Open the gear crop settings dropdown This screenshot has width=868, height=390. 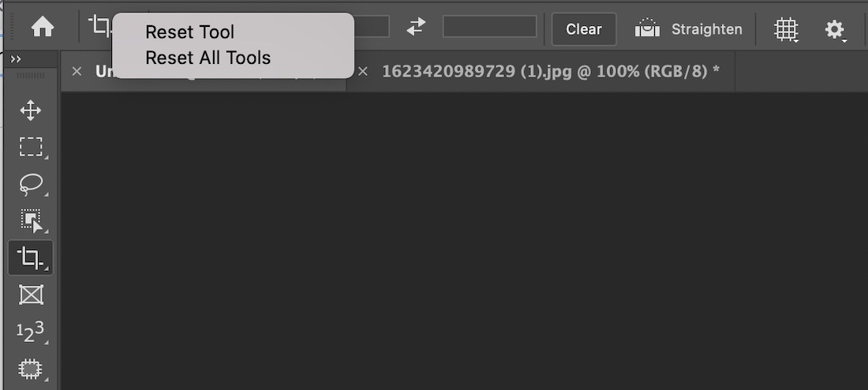point(835,29)
